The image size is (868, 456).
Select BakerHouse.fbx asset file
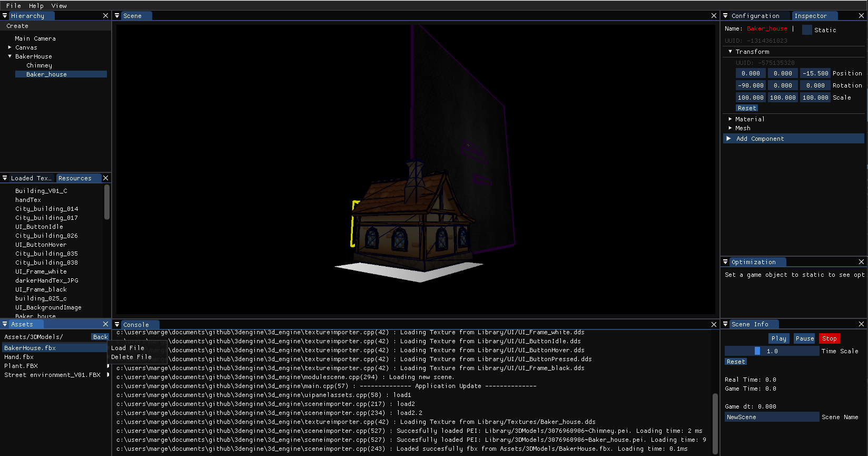[x=55, y=348]
